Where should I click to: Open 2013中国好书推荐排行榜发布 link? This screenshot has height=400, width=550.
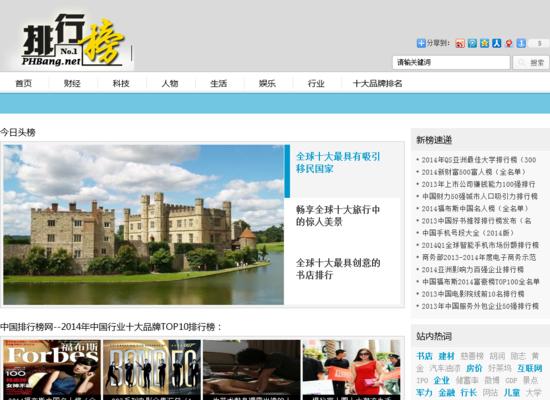(x=476, y=221)
